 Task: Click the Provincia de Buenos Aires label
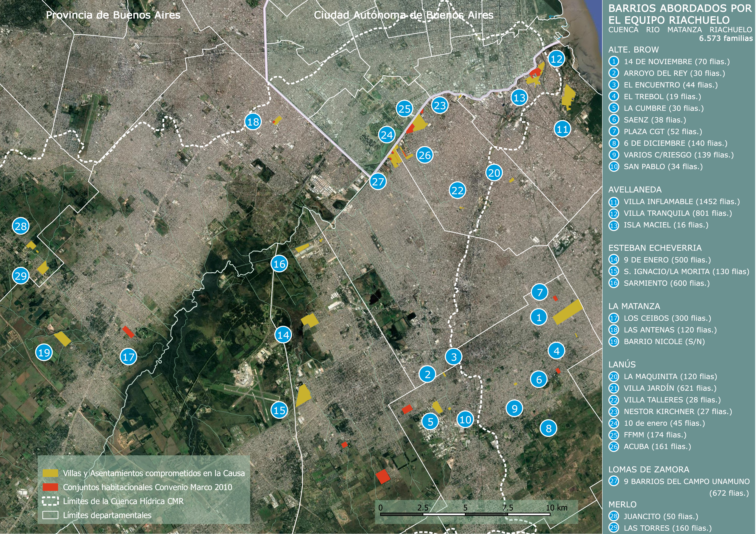113,15
